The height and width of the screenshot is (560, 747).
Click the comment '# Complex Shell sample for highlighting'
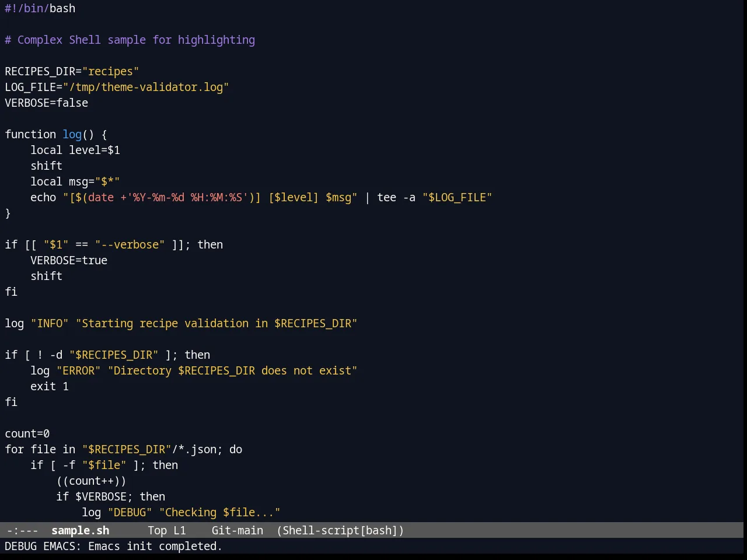(x=130, y=40)
